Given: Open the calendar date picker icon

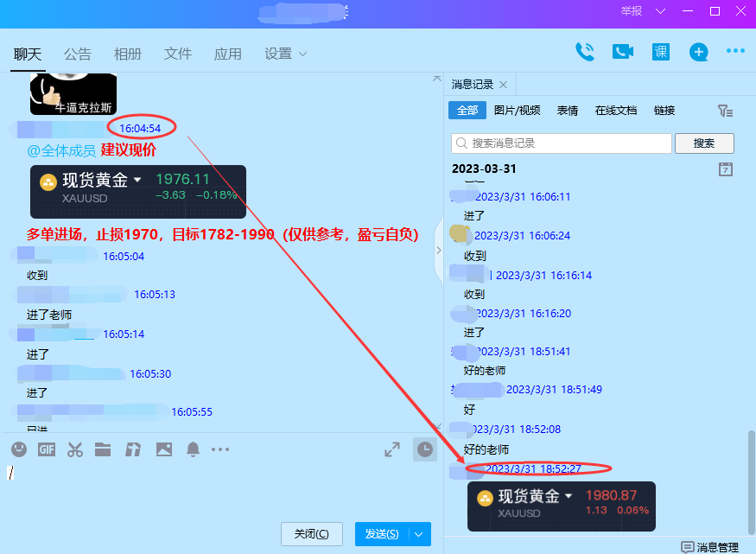Looking at the screenshot, I should [x=726, y=169].
